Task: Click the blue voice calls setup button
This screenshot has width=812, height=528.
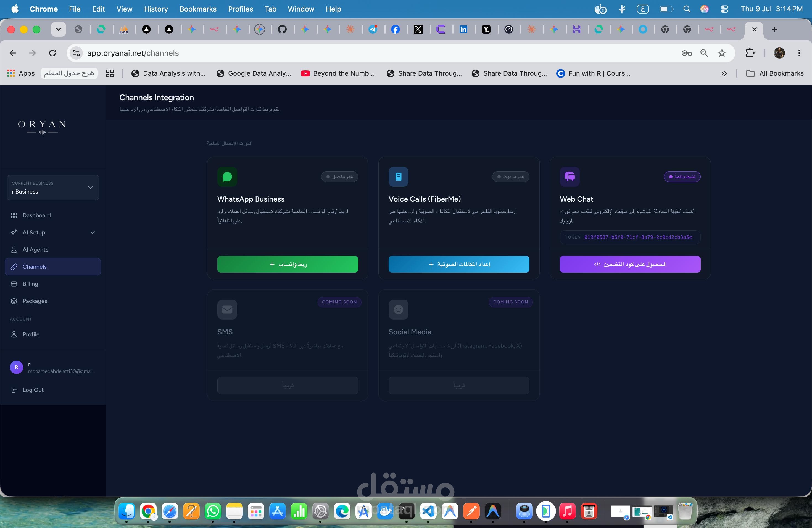Action: click(x=459, y=264)
